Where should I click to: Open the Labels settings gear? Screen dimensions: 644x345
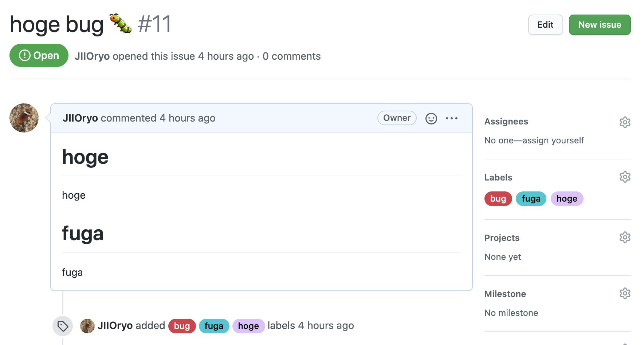pyautogui.click(x=625, y=177)
